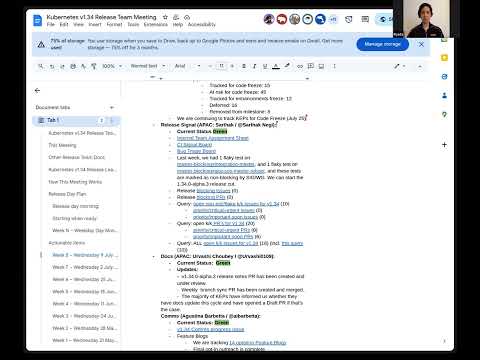The image size is (480, 360).
Task: Open the File menu
Action: pos(51,25)
